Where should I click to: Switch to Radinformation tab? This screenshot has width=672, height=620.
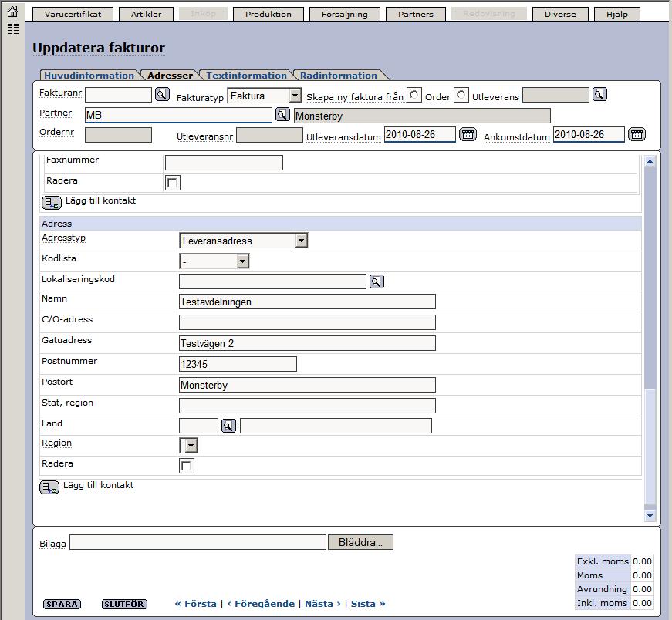tap(339, 76)
